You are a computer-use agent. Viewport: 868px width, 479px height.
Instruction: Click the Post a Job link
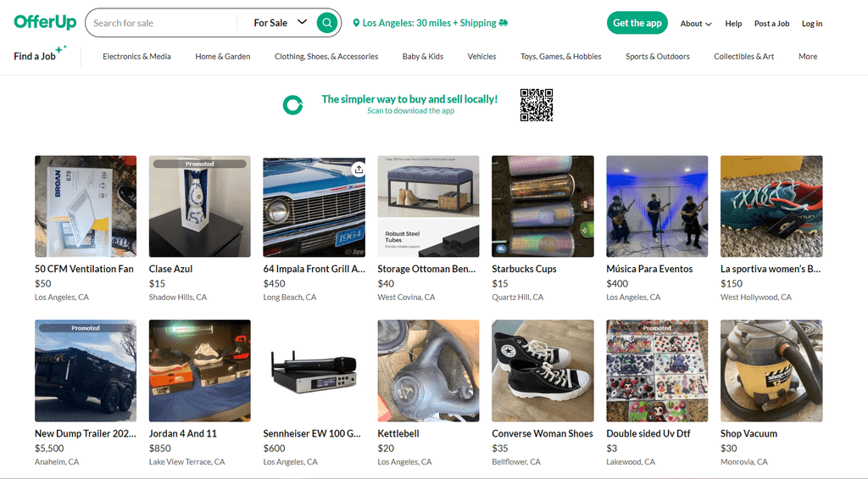(771, 23)
